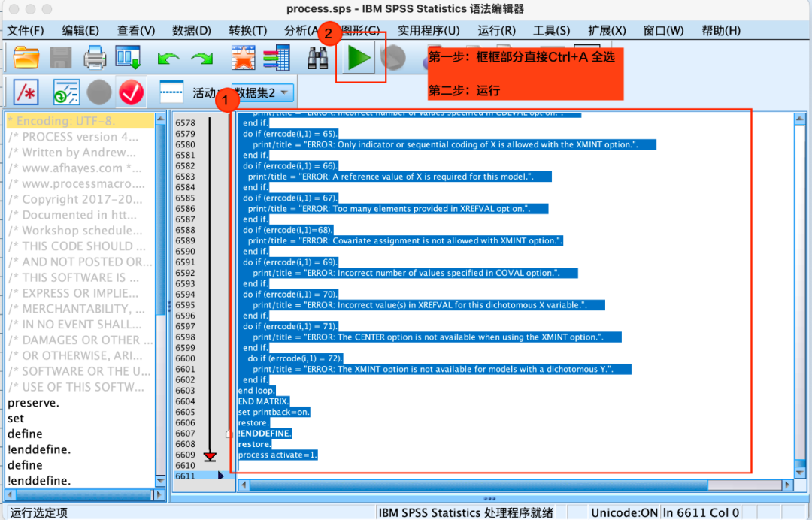Image resolution: width=812 pixels, height=520 pixels.
Task: Open the 查看(V) menu
Action: [x=135, y=31]
